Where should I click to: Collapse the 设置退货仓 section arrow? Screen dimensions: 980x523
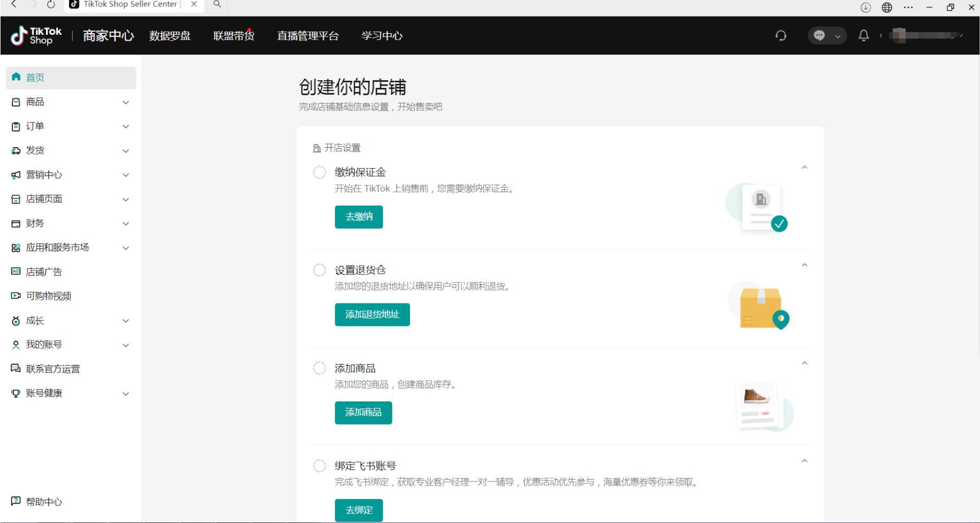tap(804, 265)
